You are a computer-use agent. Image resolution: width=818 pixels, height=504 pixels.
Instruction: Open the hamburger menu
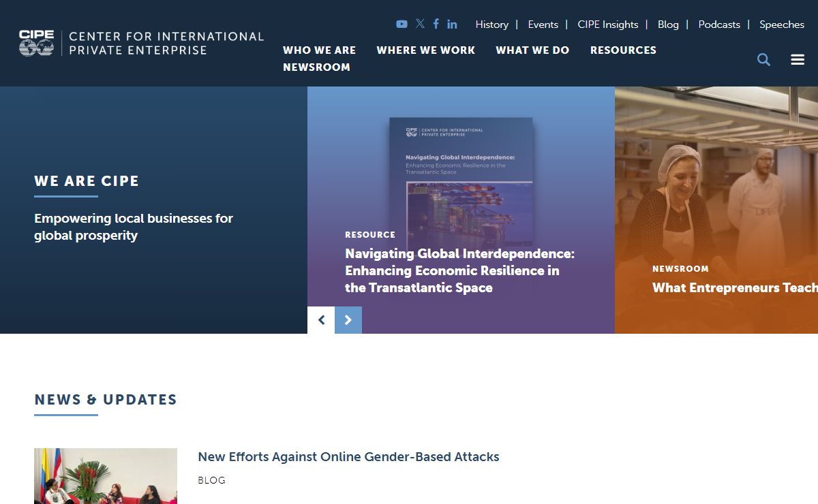click(x=798, y=59)
